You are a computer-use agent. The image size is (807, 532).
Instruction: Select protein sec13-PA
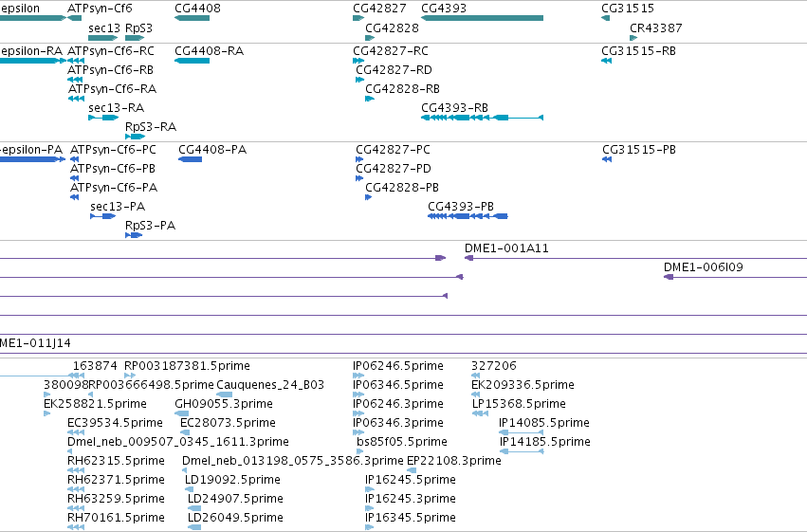(118, 207)
